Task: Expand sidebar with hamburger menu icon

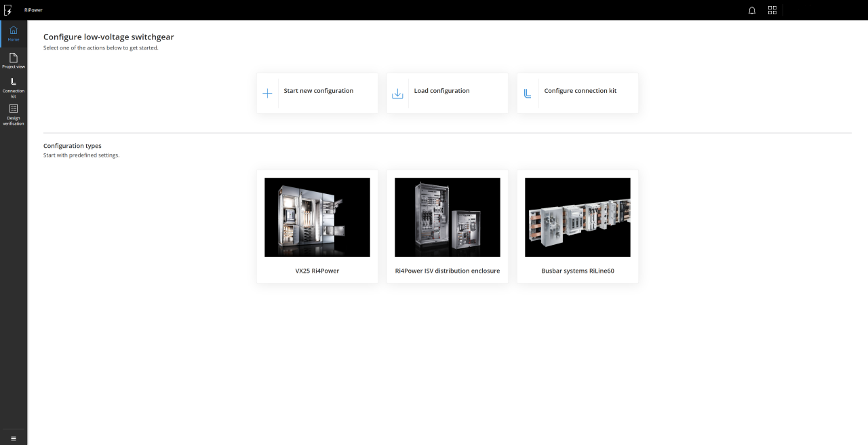Action: pos(14,438)
